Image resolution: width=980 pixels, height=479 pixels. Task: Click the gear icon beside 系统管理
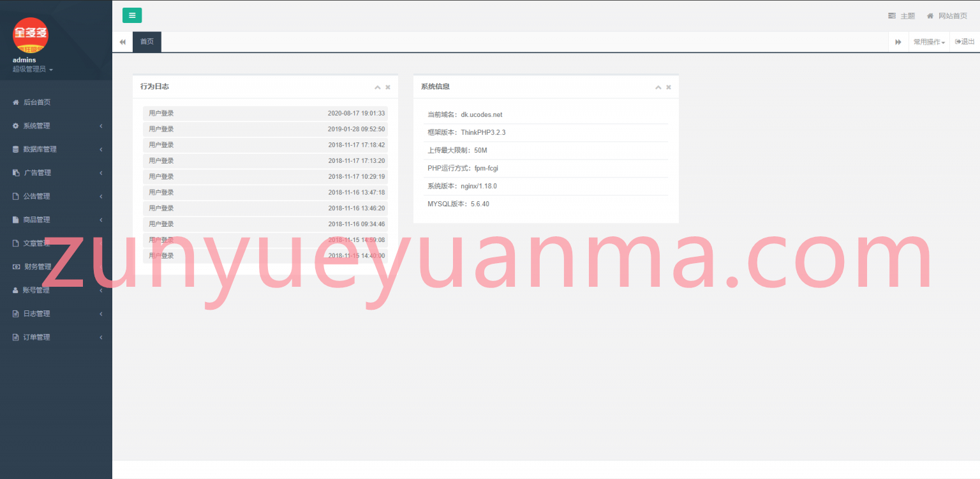pyautogui.click(x=16, y=126)
